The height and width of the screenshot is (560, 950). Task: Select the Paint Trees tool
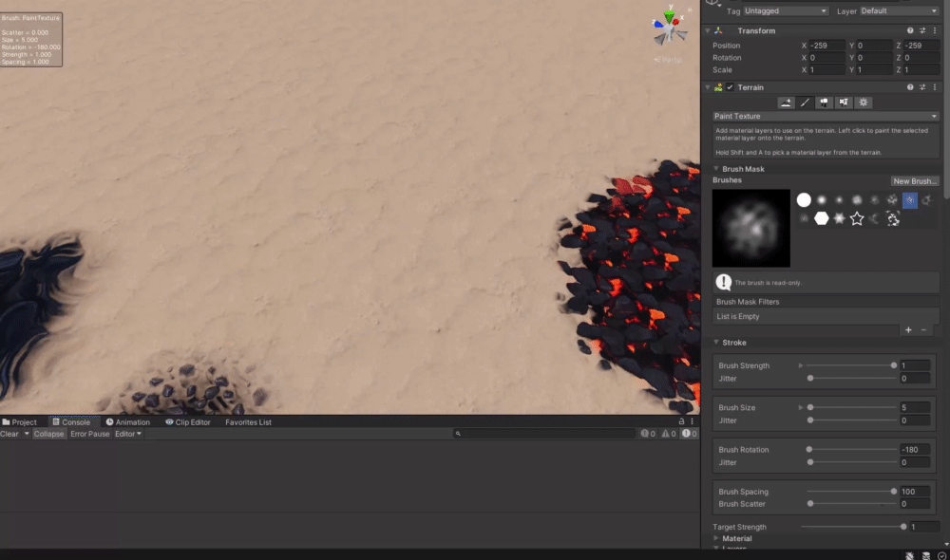824,103
